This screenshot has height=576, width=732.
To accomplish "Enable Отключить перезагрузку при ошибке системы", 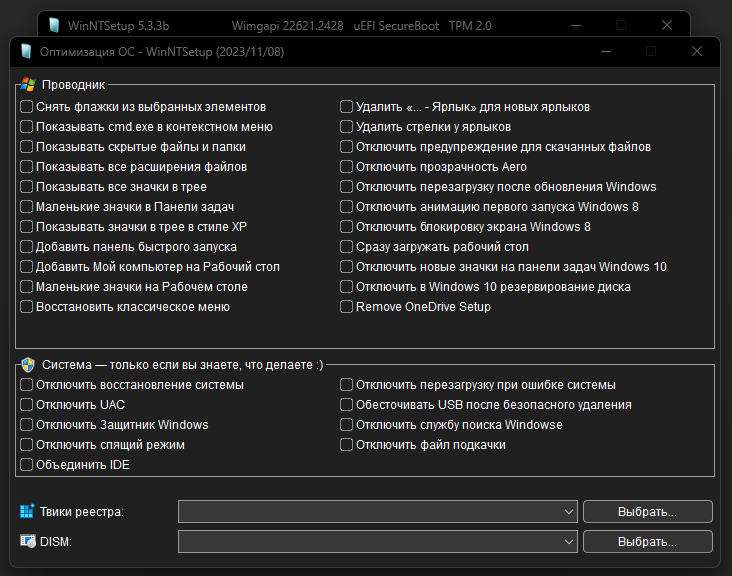I will [x=346, y=385].
